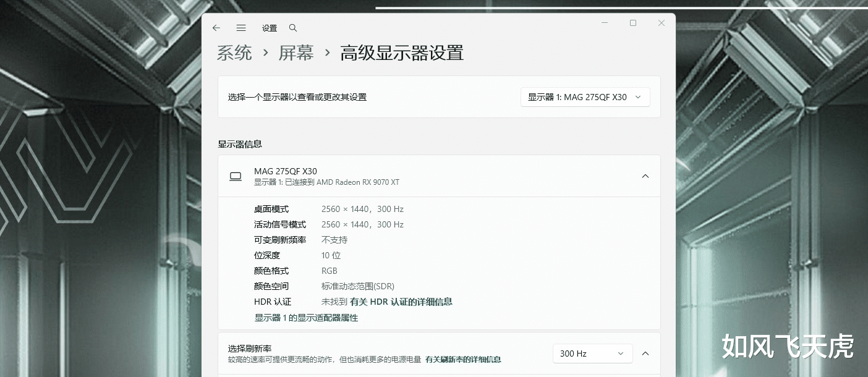
Task: Click 可变刷新频率 label
Action: coord(280,240)
